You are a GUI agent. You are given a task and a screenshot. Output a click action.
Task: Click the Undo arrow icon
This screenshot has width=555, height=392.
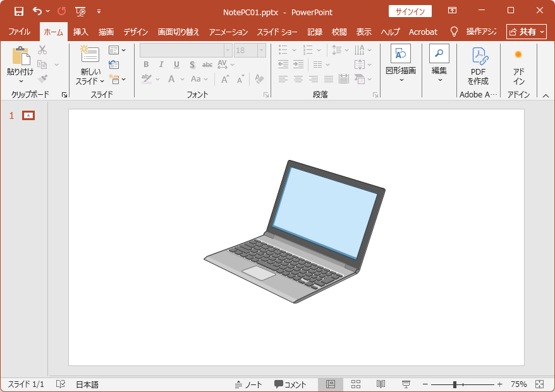pyautogui.click(x=37, y=11)
